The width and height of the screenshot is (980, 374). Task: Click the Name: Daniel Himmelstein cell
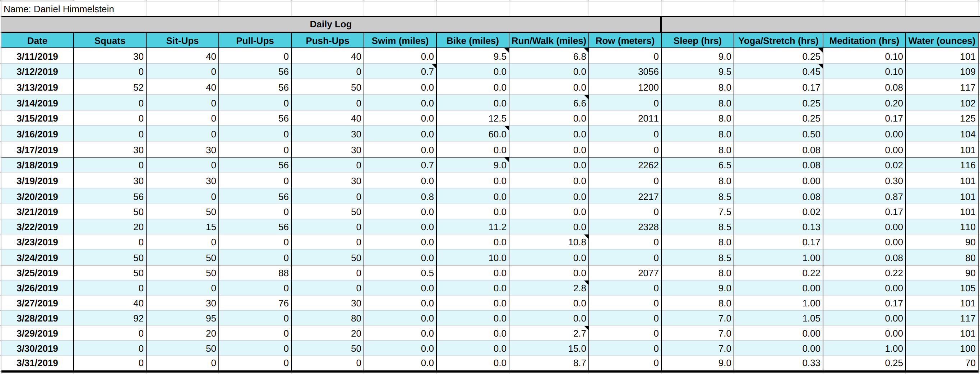(59, 9)
